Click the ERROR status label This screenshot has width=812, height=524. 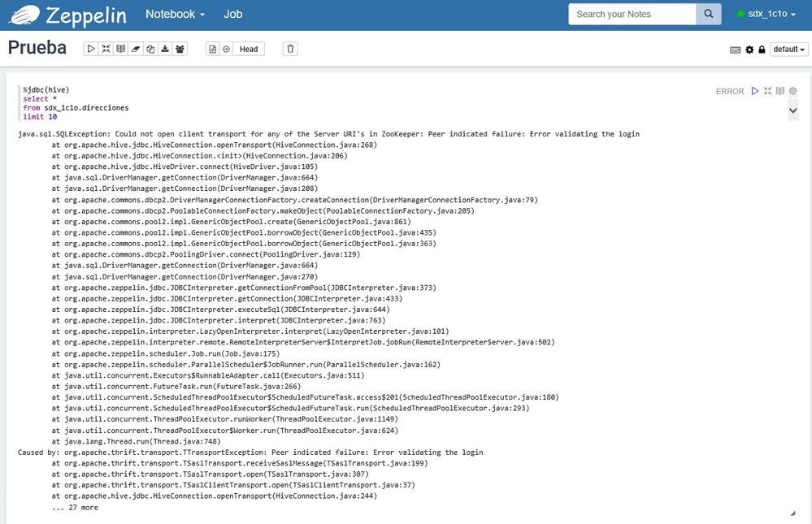pos(730,92)
